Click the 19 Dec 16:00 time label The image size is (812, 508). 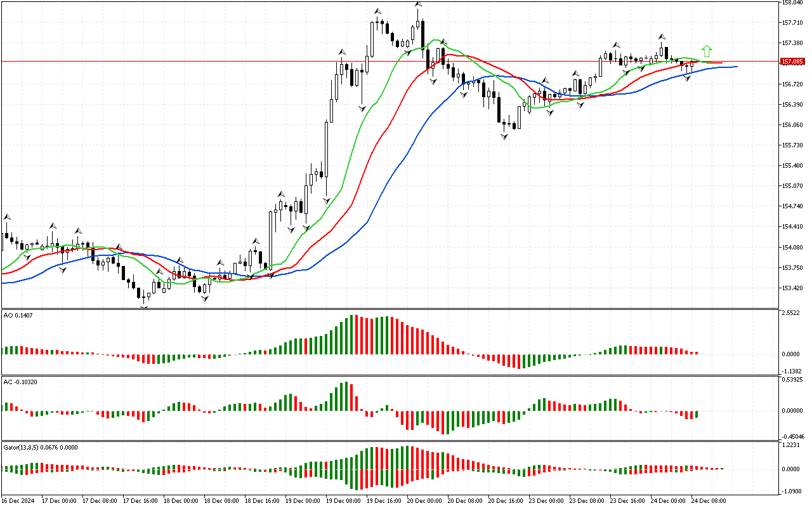(384, 501)
